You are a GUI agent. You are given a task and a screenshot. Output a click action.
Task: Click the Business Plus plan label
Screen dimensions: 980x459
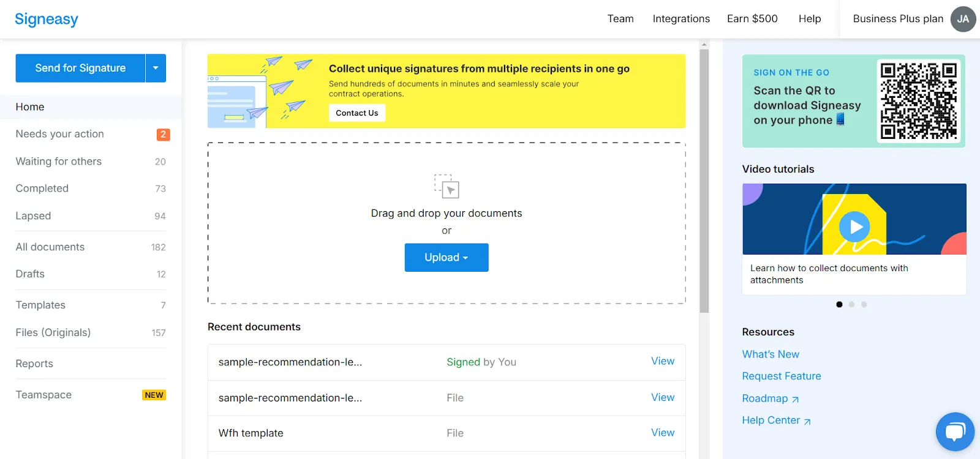(x=898, y=19)
